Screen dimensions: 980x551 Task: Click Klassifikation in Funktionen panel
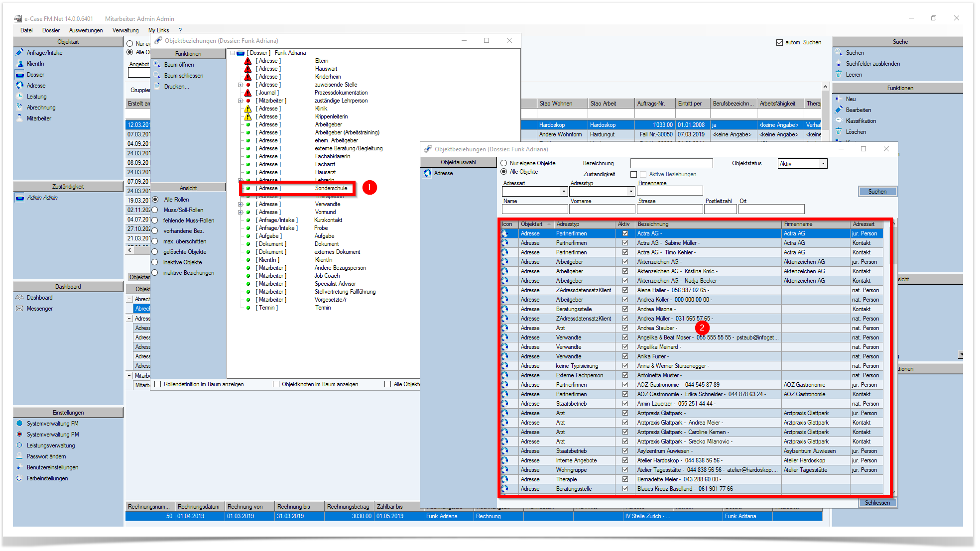point(860,121)
